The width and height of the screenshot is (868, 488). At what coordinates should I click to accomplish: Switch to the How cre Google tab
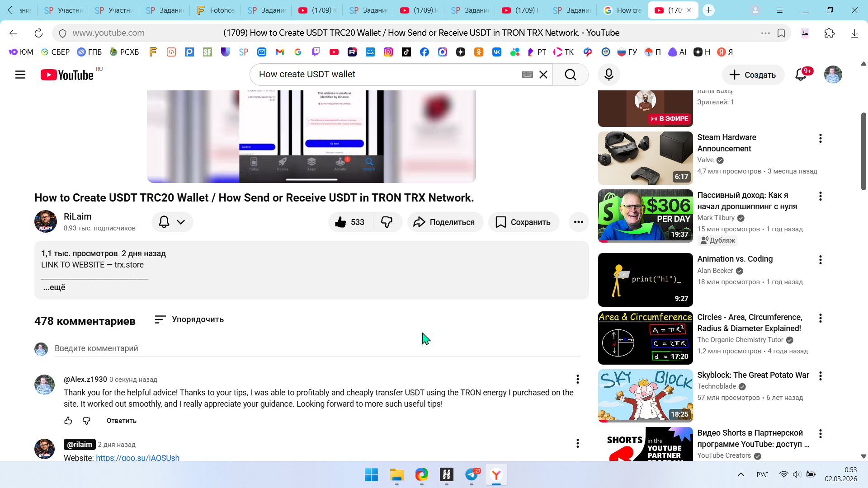623,10
